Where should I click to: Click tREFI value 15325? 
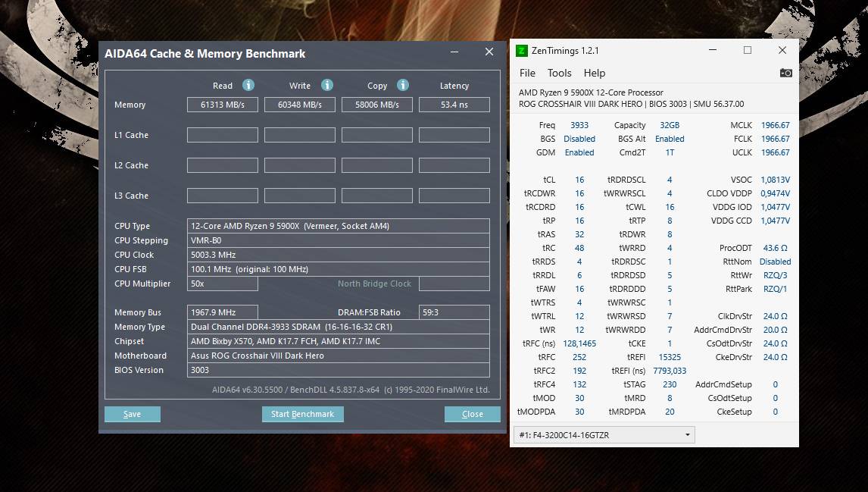pos(670,357)
